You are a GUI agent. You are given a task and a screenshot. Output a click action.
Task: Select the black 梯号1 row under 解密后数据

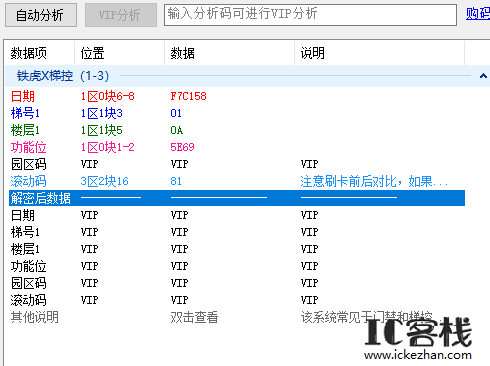click(x=237, y=232)
